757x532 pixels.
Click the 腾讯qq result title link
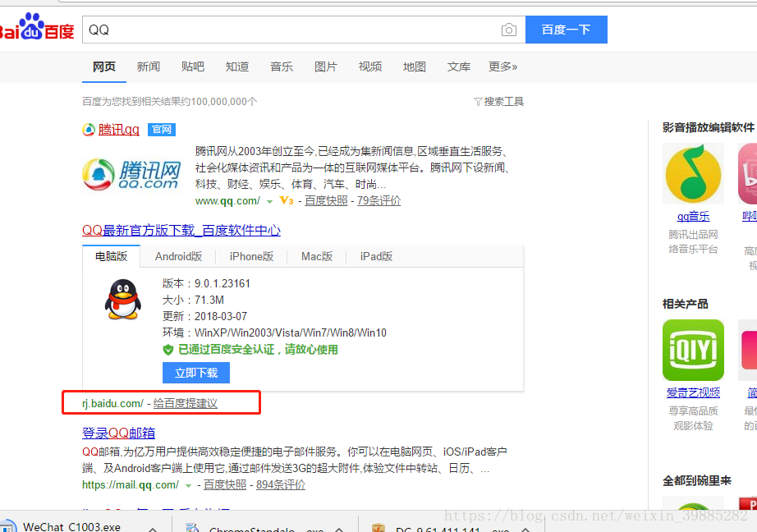pos(119,130)
